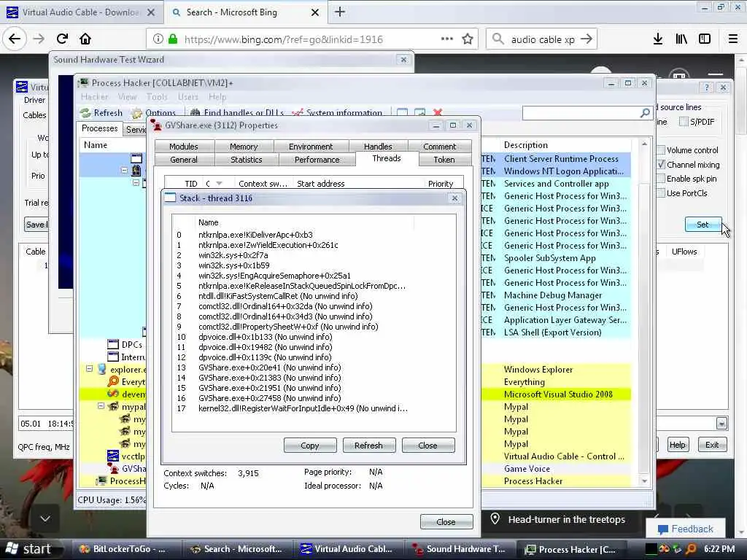Open Options in Process Hacker toolbar

(154, 113)
